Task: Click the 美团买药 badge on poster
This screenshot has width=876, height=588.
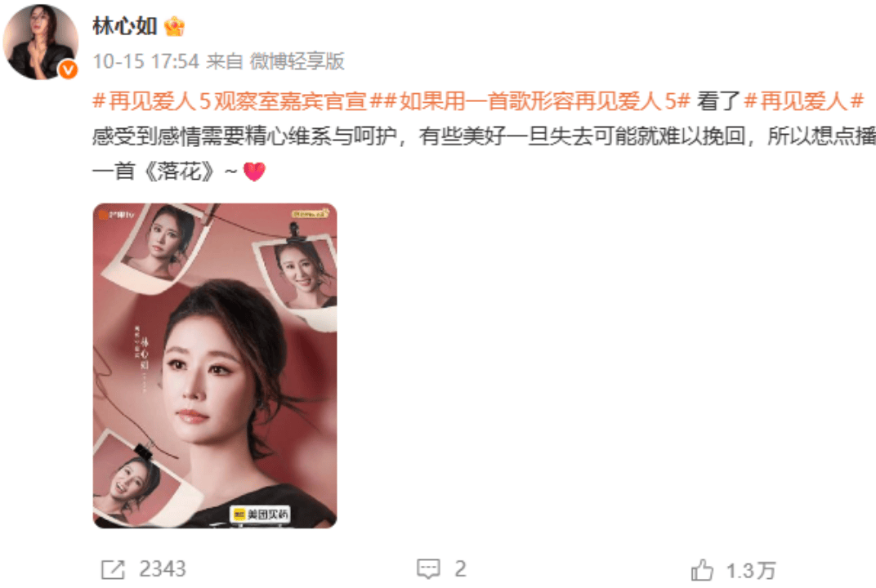Action: (x=261, y=514)
